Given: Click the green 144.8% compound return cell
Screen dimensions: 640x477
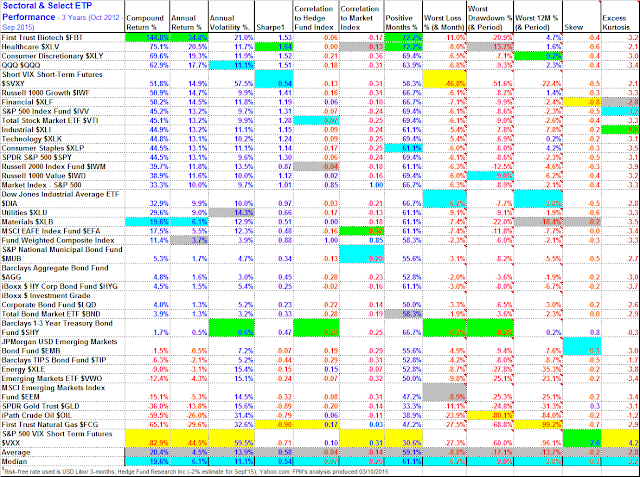Looking at the screenshot, I should click(x=147, y=37).
